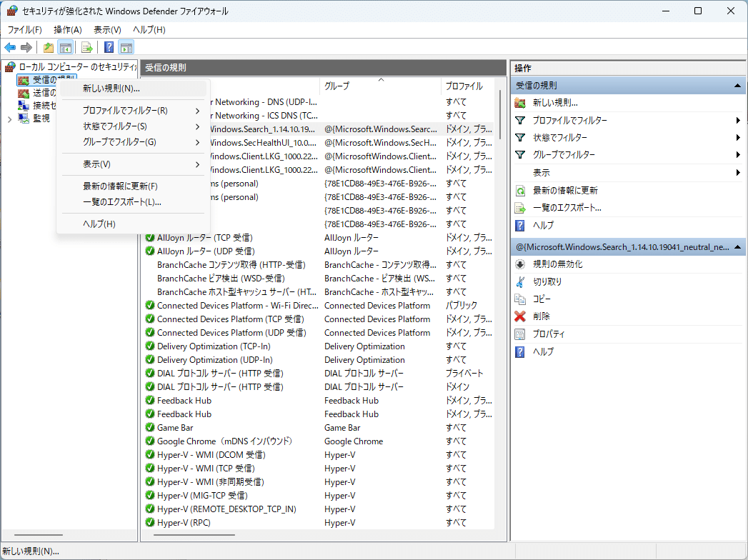Sort by the グループ column header
This screenshot has height=560, width=748.
point(380,86)
